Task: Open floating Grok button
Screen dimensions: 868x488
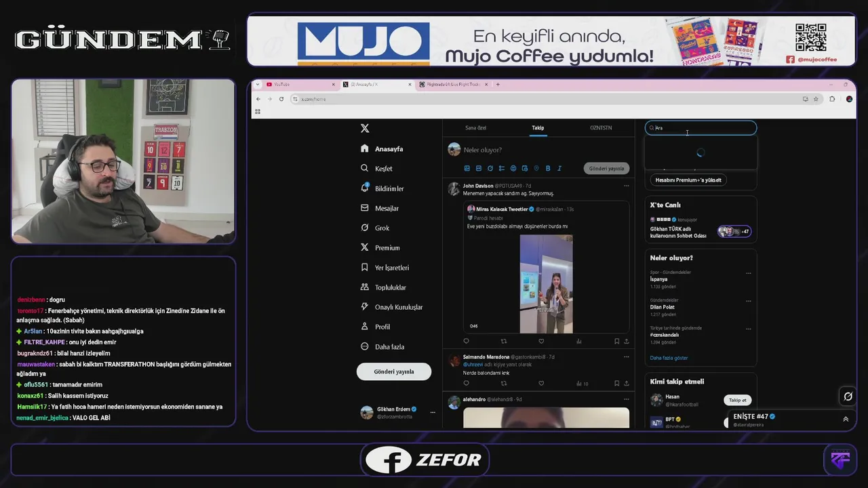Action: pyautogui.click(x=848, y=396)
